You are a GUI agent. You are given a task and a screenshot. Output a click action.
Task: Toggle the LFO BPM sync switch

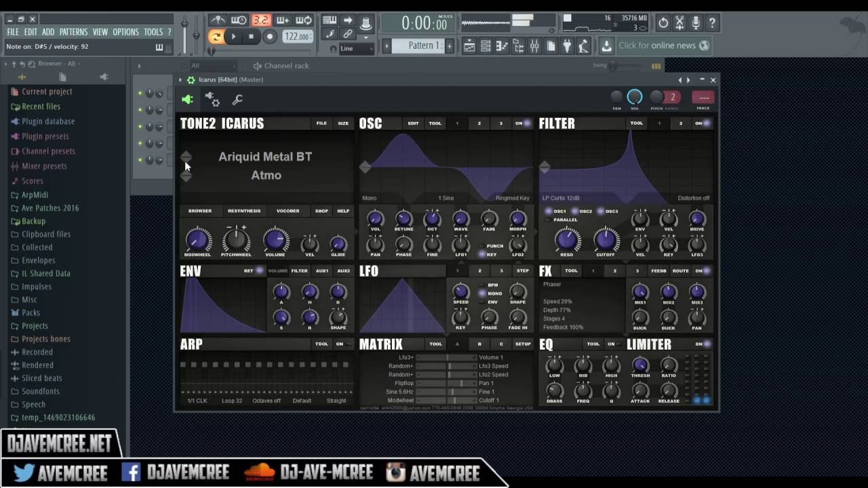(482, 285)
